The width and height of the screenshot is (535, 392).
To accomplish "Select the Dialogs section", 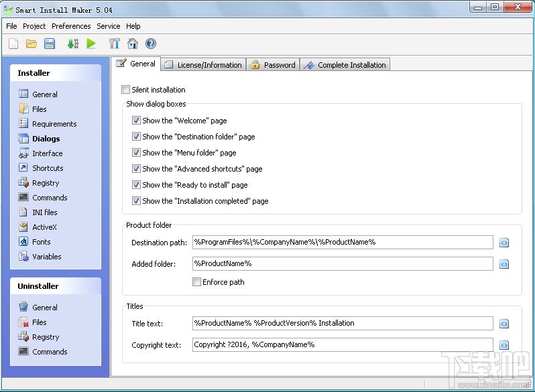I will [40, 139].
